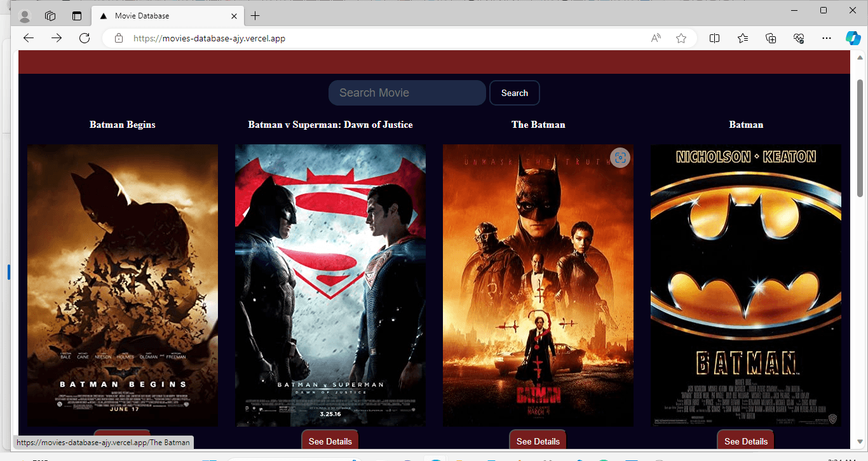Open the Workspaces icon
Image resolution: width=868 pixels, height=461 pixels.
tap(50, 16)
